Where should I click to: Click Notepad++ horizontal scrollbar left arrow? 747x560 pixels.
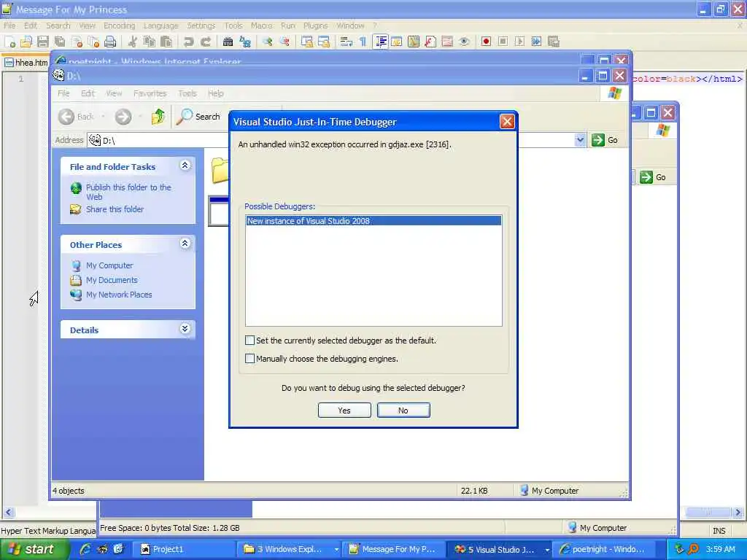[9, 513]
